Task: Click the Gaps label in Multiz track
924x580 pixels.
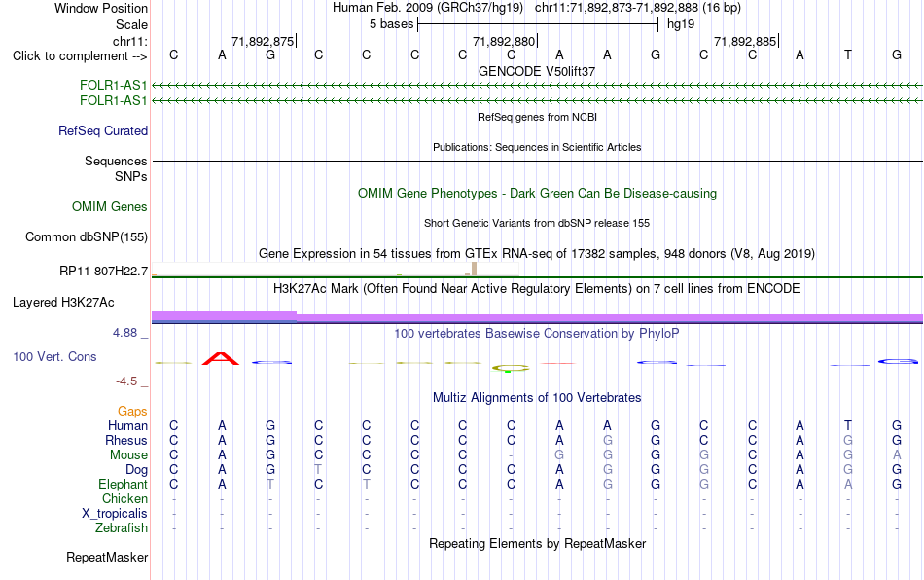Action: [x=132, y=411]
